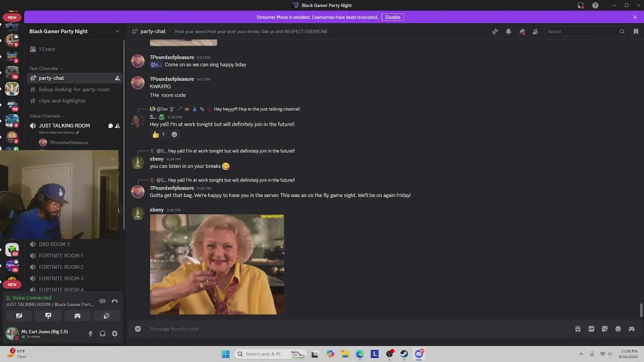Open the sticker picker

point(605,329)
